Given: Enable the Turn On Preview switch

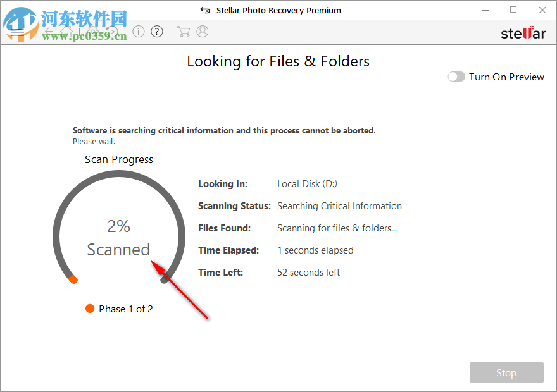Looking at the screenshot, I should tap(456, 76).
